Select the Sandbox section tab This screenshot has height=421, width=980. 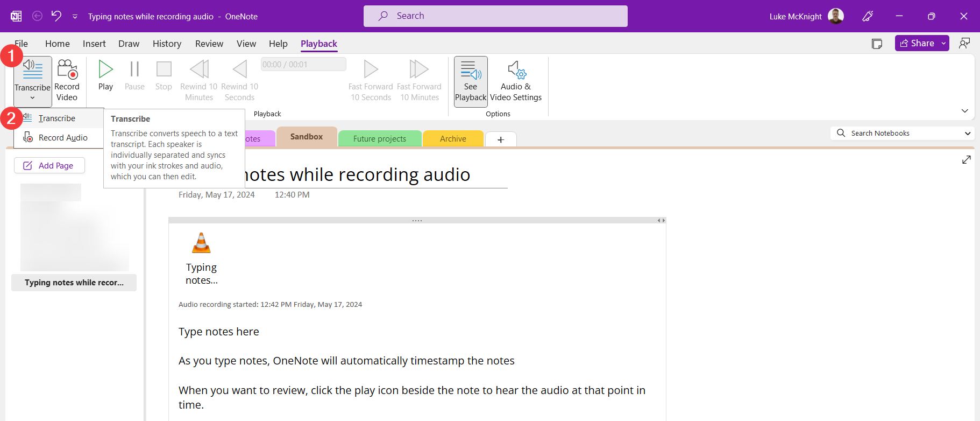click(x=307, y=137)
